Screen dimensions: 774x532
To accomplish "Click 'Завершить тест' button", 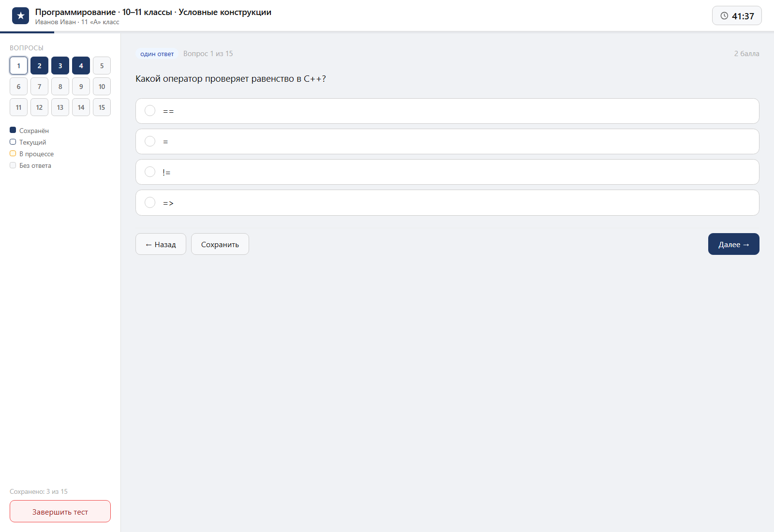I will point(60,511).
